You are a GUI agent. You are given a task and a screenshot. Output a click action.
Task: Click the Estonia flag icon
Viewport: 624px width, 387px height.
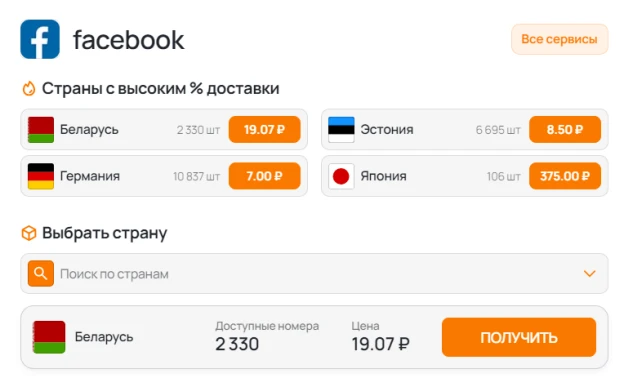[341, 129]
